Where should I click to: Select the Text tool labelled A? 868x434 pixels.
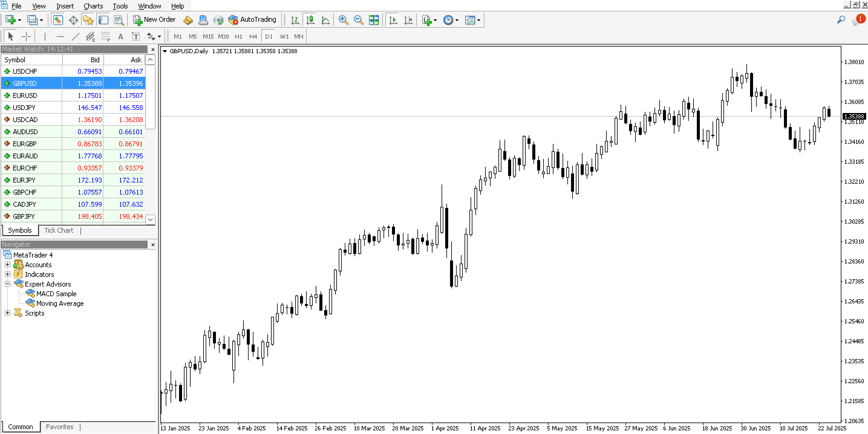[x=121, y=36]
